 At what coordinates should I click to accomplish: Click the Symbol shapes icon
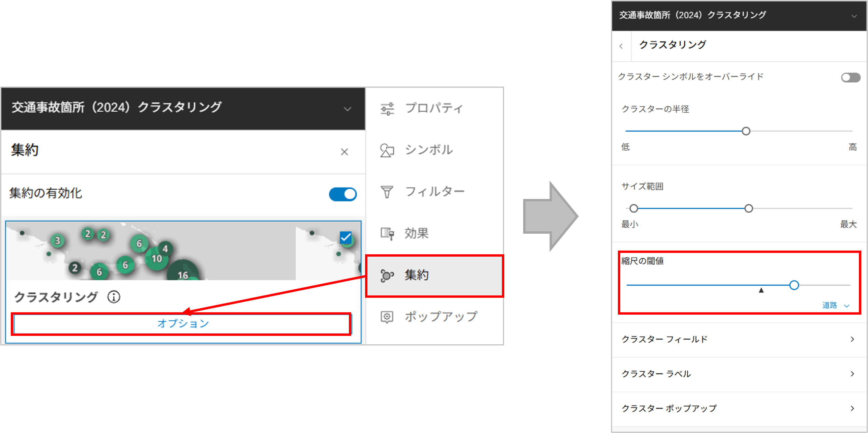tap(387, 150)
